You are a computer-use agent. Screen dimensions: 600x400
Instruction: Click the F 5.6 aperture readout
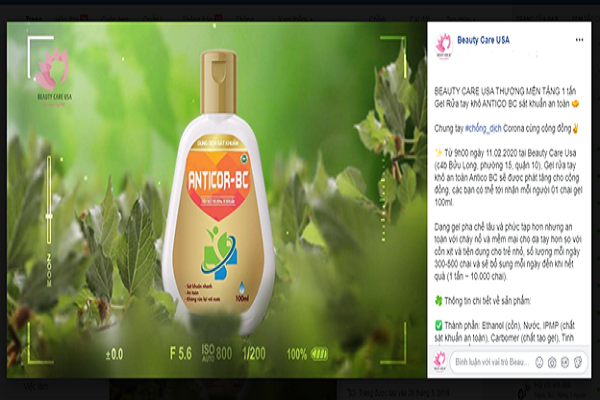click(183, 353)
